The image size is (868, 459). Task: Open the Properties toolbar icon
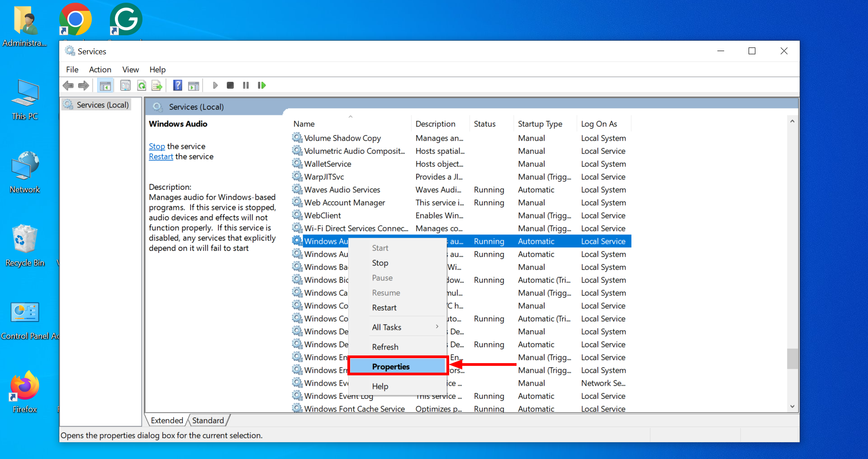point(125,85)
